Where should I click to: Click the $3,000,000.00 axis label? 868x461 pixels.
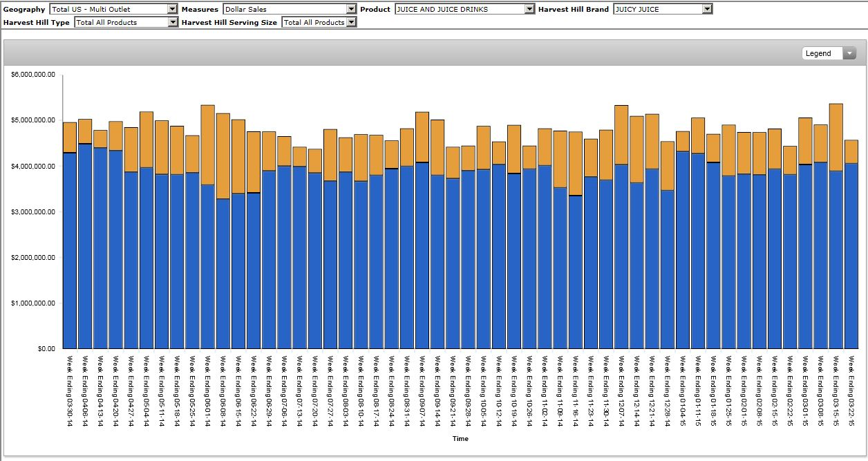click(32, 211)
